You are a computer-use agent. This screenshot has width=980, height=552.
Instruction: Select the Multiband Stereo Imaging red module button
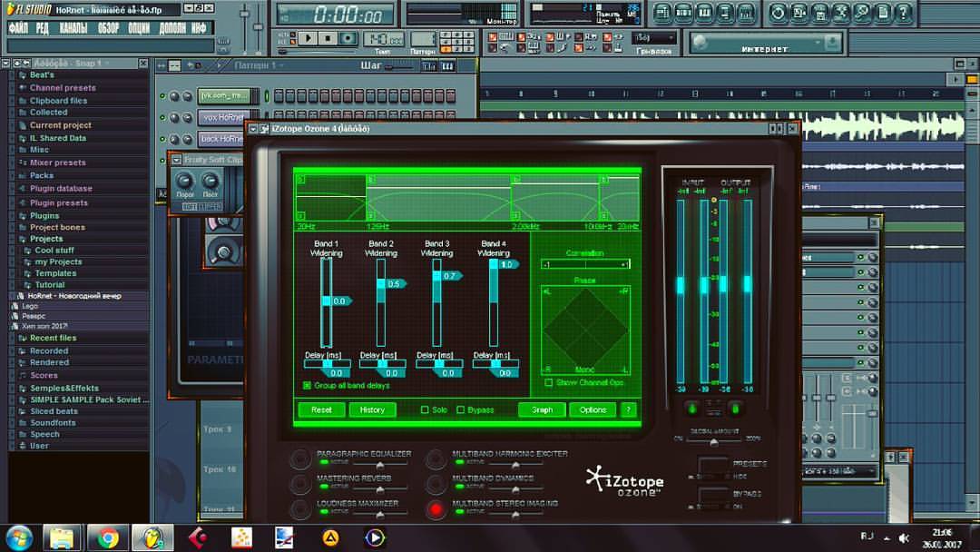(436, 508)
